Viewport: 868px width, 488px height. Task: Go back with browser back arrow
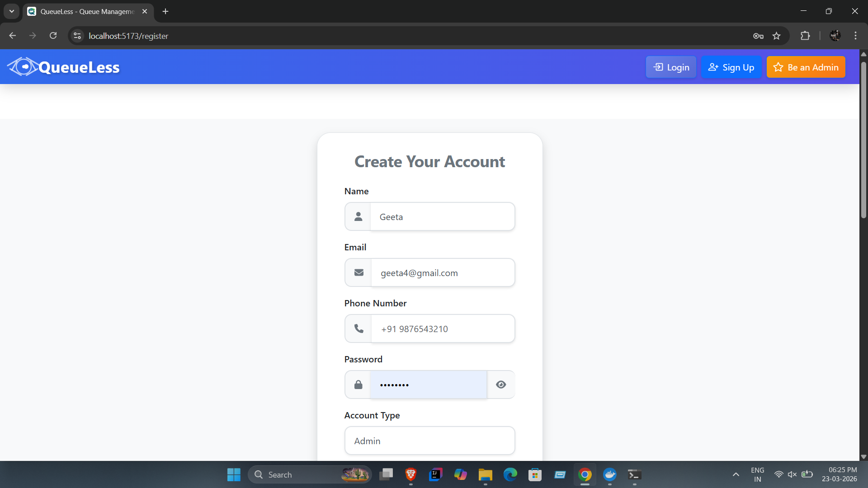13,36
